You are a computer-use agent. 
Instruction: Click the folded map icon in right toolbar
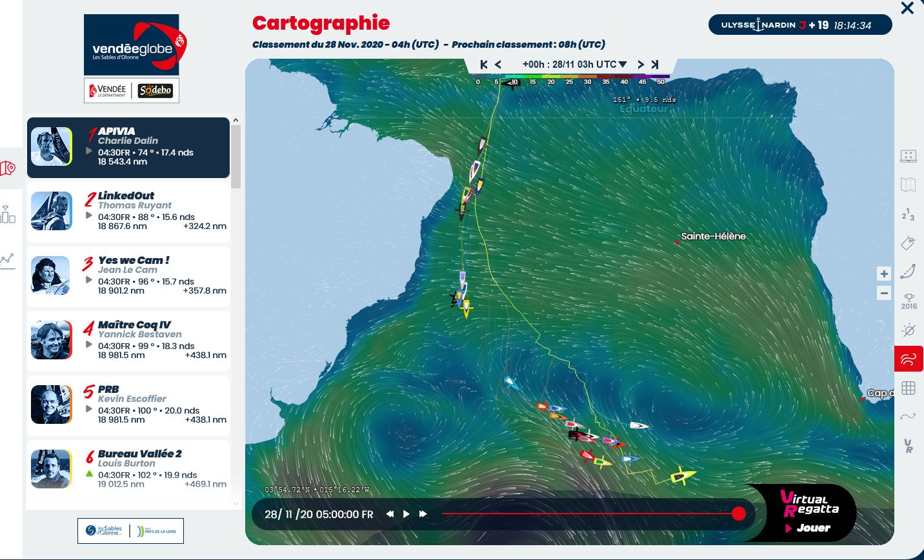pyautogui.click(x=908, y=185)
